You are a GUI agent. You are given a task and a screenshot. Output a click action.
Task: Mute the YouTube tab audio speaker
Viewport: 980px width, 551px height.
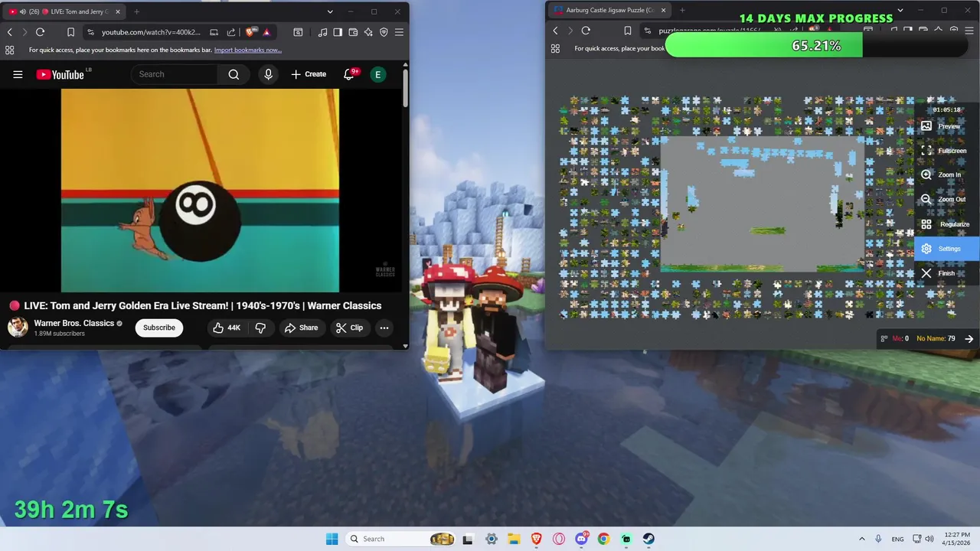tap(22, 11)
